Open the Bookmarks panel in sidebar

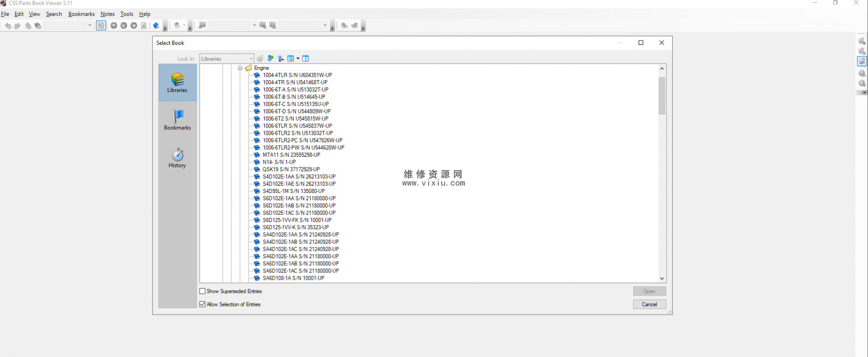[177, 120]
